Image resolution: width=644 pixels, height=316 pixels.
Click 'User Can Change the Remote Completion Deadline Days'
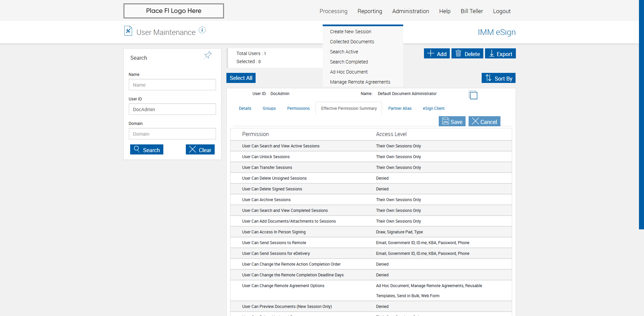(293, 275)
